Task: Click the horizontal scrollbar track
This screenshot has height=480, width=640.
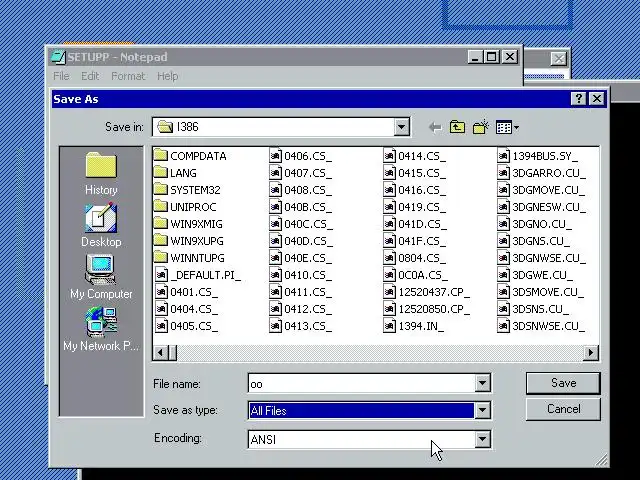Action: click(380, 353)
